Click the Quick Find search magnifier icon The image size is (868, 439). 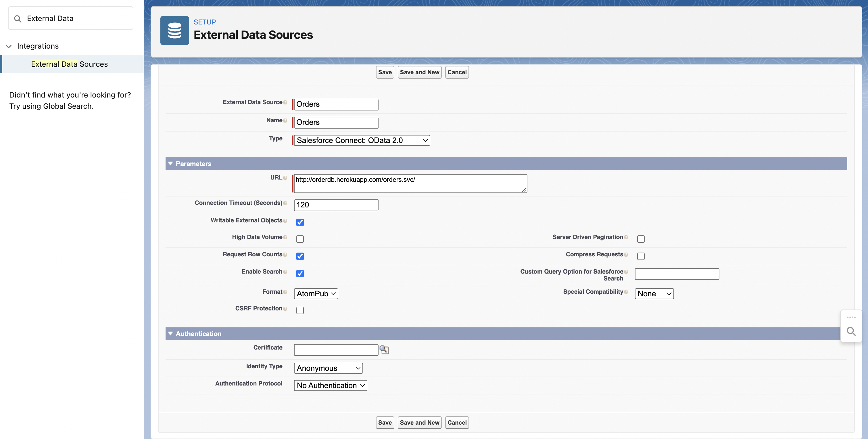pyautogui.click(x=18, y=19)
